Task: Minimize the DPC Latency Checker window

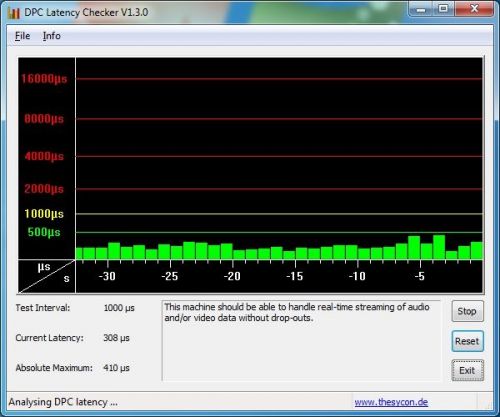Action: pos(421,9)
